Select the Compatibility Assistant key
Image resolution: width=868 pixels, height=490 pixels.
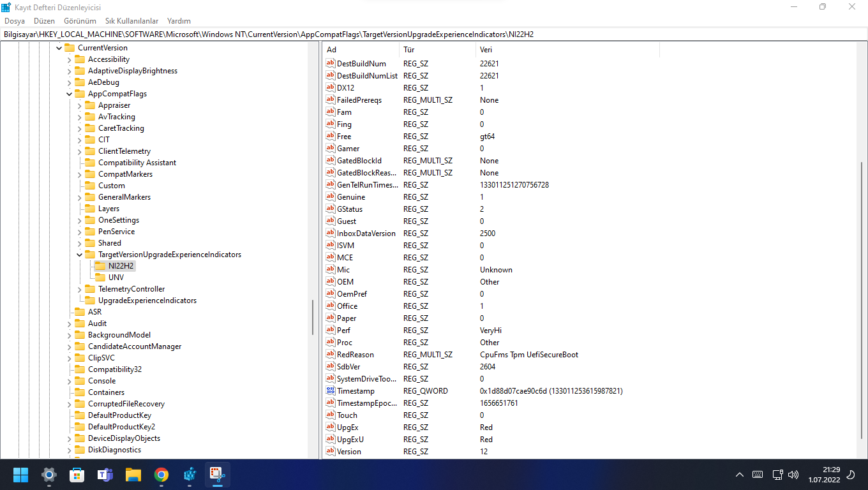pyautogui.click(x=137, y=163)
